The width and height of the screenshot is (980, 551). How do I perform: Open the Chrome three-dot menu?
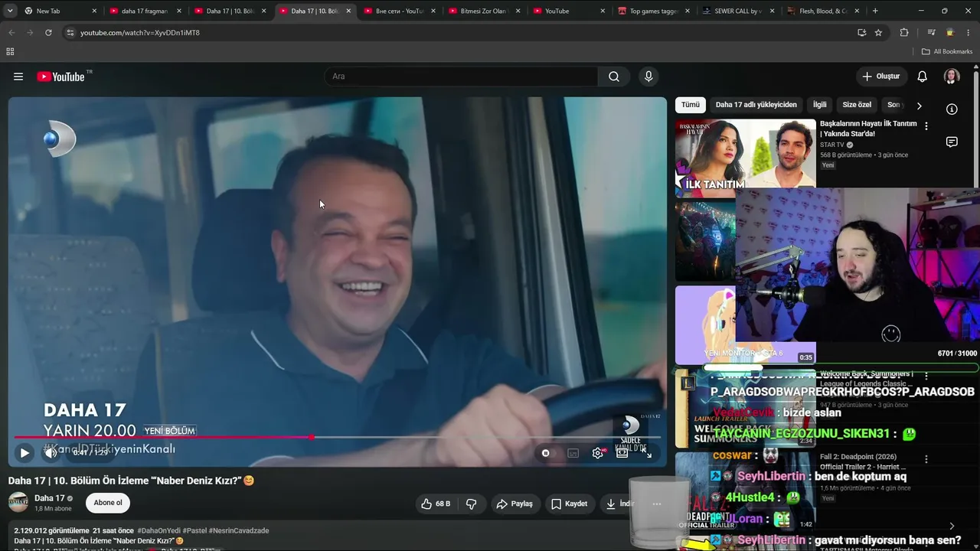click(969, 33)
